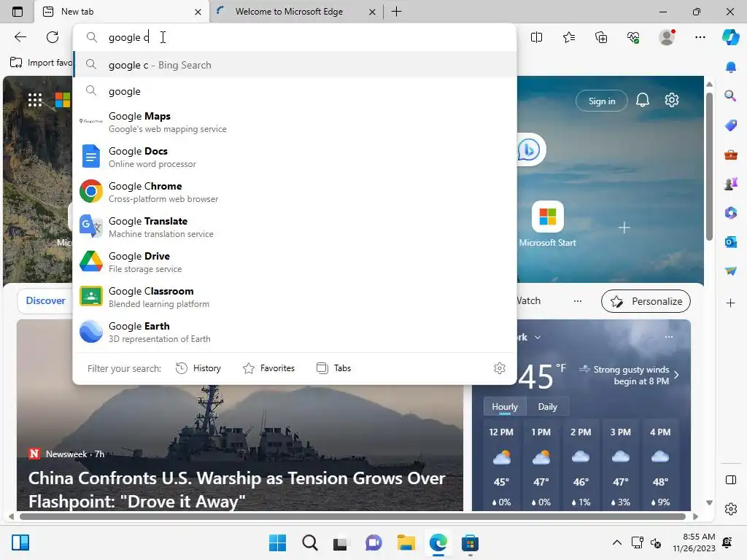Open Browser essentials heart icon
The width and height of the screenshot is (747, 560).
633,37
